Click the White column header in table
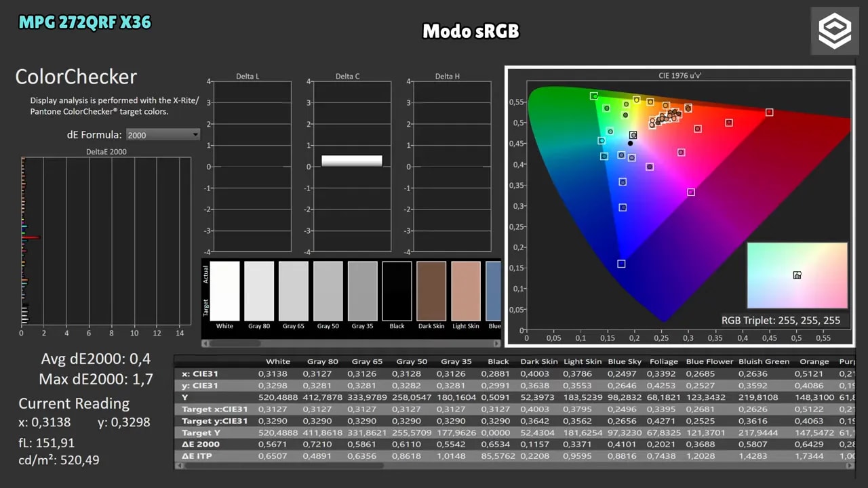 pyautogui.click(x=278, y=362)
